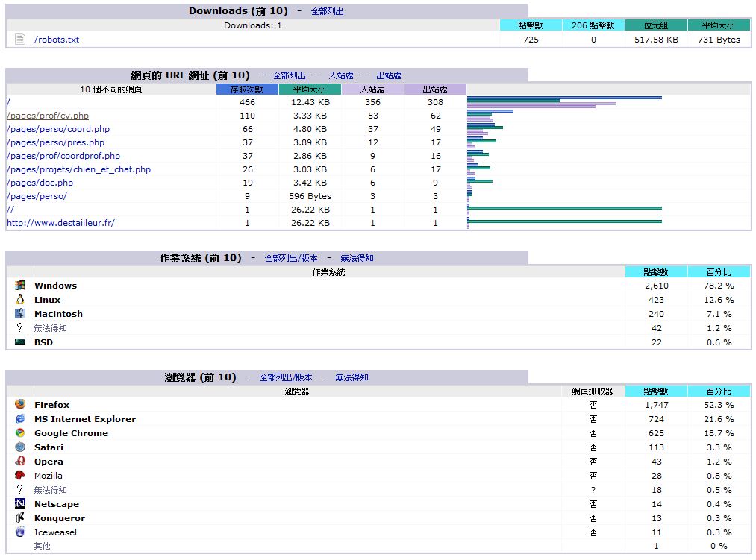
Task: Open 無法得知 link in operating systems section
Action: [357, 258]
